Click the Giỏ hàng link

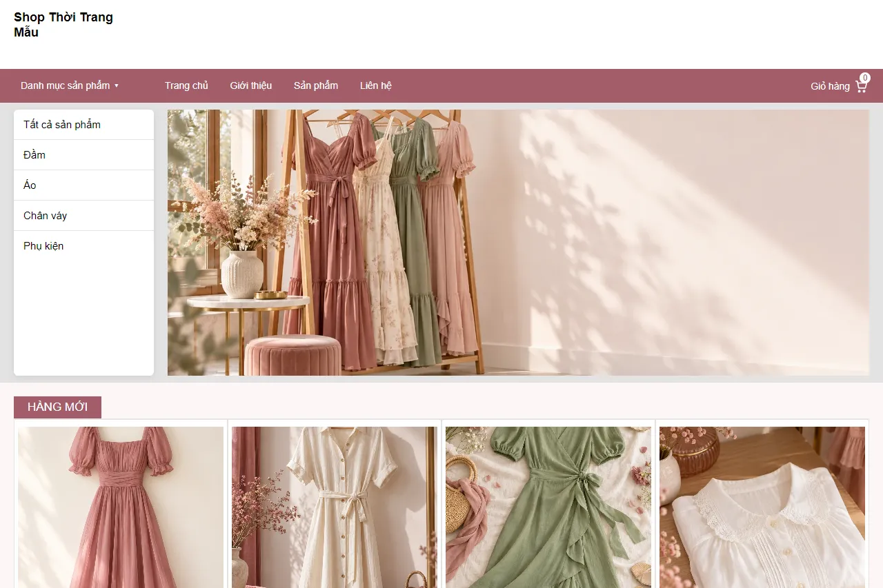click(x=830, y=86)
